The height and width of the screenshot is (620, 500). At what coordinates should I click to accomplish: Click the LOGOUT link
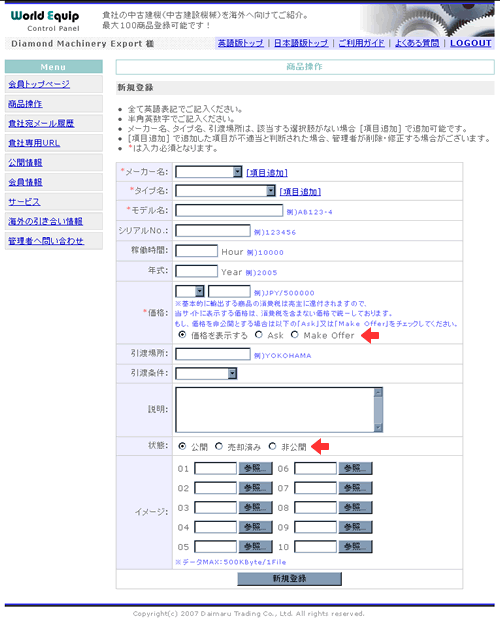pyautogui.click(x=471, y=43)
